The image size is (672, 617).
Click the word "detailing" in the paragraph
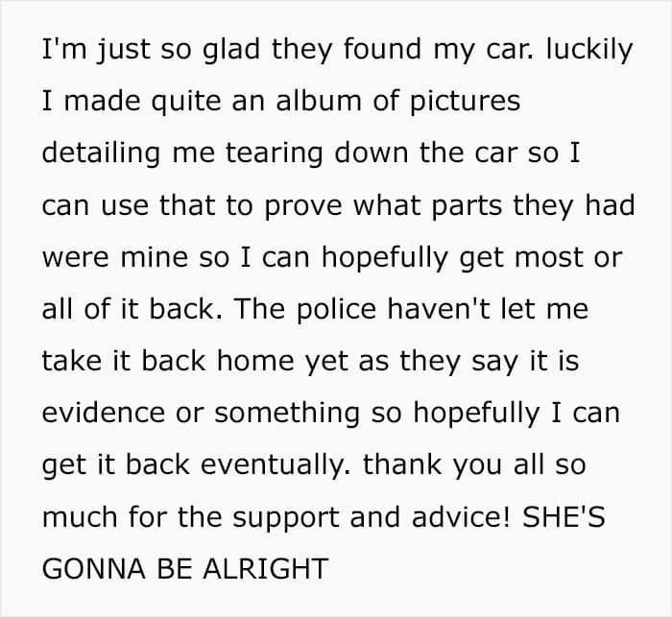101,154
